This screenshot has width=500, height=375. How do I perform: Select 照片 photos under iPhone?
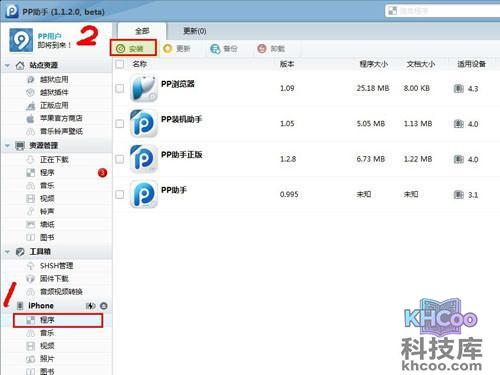[47, 359]
